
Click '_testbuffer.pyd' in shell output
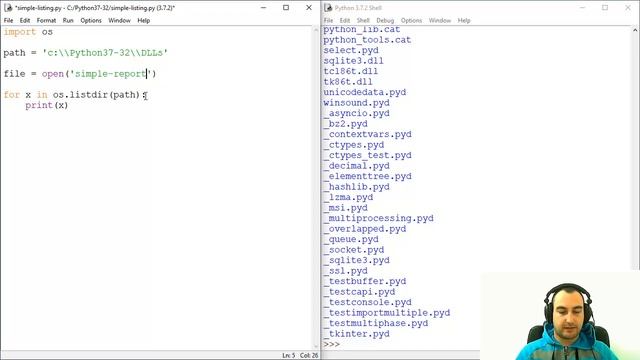coord(364,281)
